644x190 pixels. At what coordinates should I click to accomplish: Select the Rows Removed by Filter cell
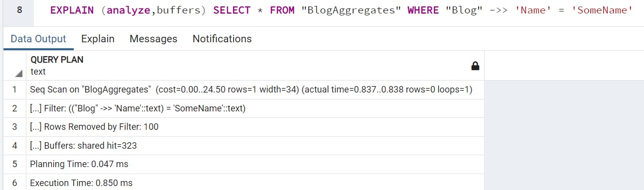pos(255,127)
